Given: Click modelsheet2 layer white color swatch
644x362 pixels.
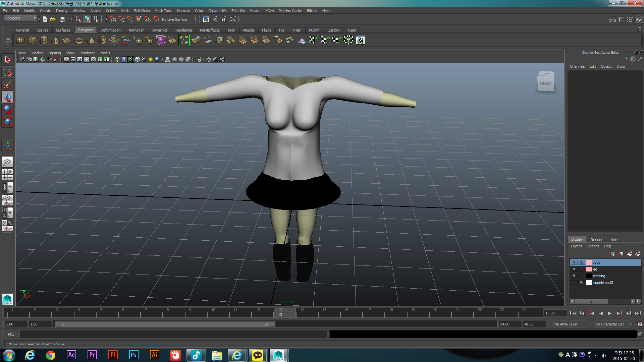Looking at the screenshot, I should [x=589, y=283].
